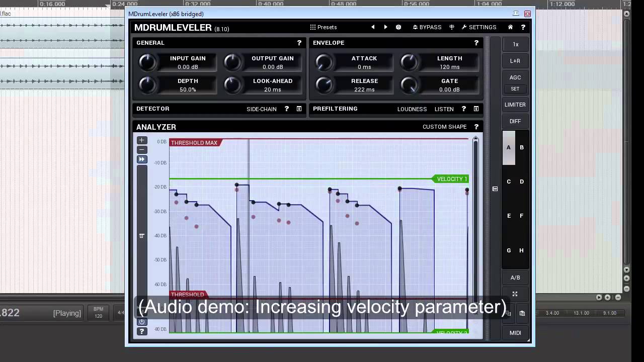Open DETECTOR panel help icon
644x362 pixels.
(287, 109)
